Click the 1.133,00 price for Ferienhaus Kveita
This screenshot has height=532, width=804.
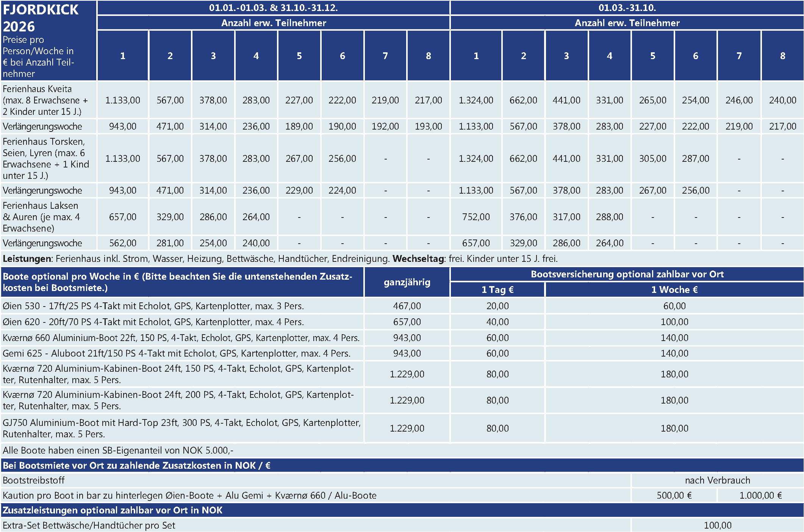122,100
